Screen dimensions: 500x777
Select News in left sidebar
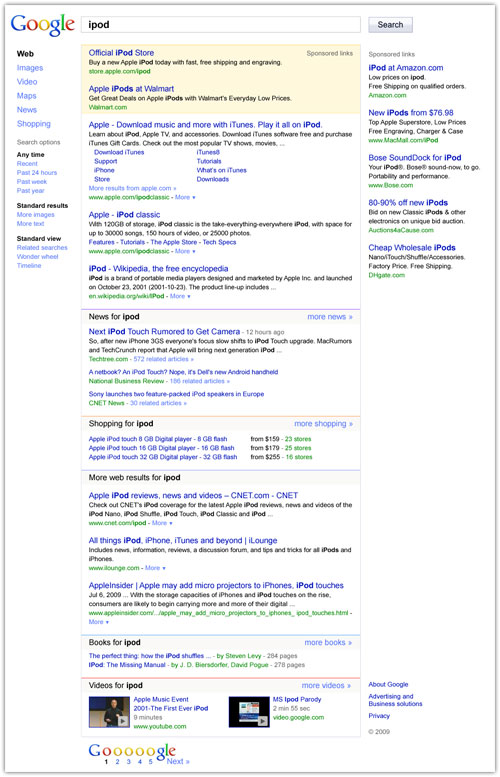pyautogui.click(x=27, y=110)
